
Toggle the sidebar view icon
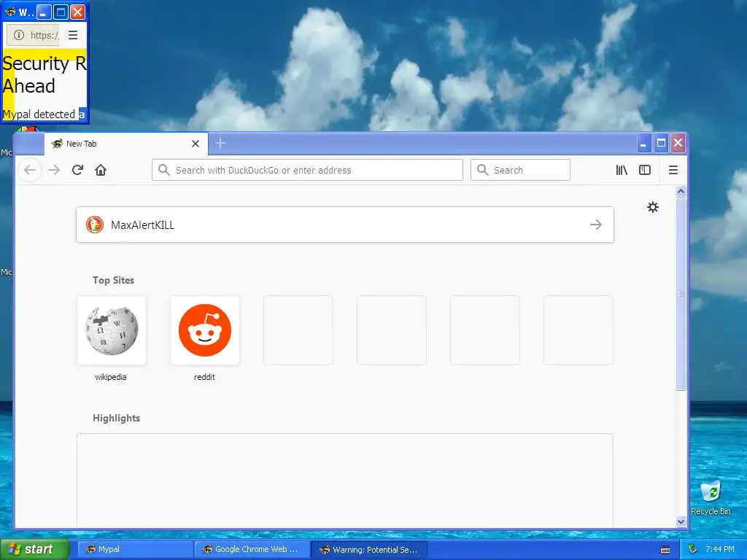click(x=645, y=170)
